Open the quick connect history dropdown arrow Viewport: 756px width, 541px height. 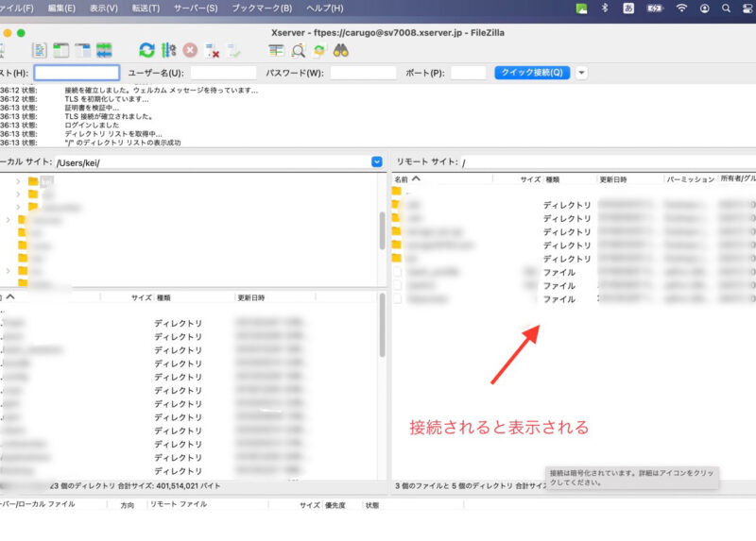pos(581,73)
